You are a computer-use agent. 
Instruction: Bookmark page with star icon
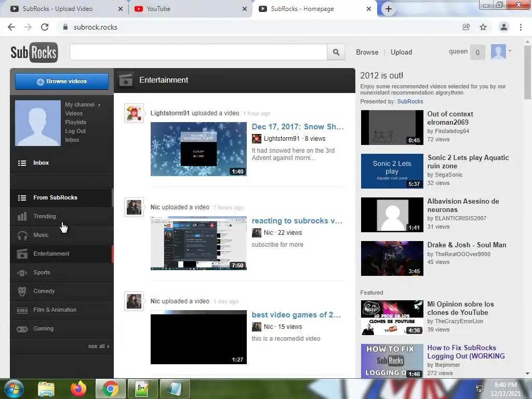tap(483, 27)
